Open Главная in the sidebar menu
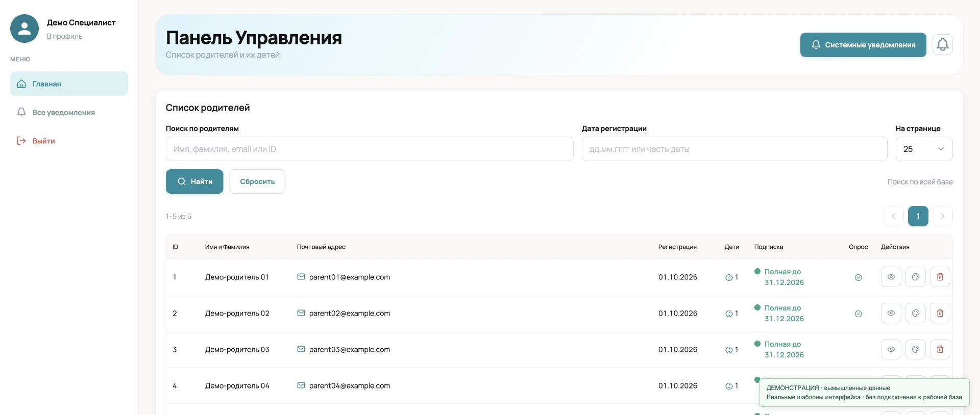This screenshot has width=980, height=415. 69,84
